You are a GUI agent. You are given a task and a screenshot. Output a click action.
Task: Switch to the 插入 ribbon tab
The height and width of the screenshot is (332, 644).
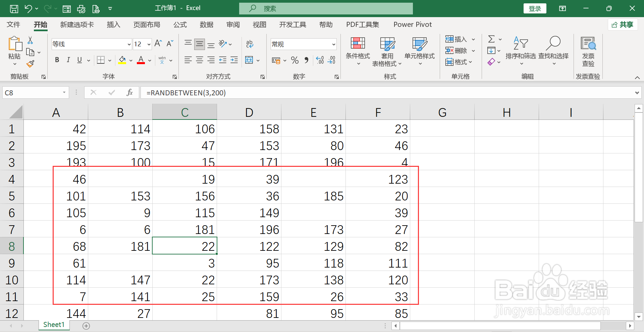click(x=113, y=25)
